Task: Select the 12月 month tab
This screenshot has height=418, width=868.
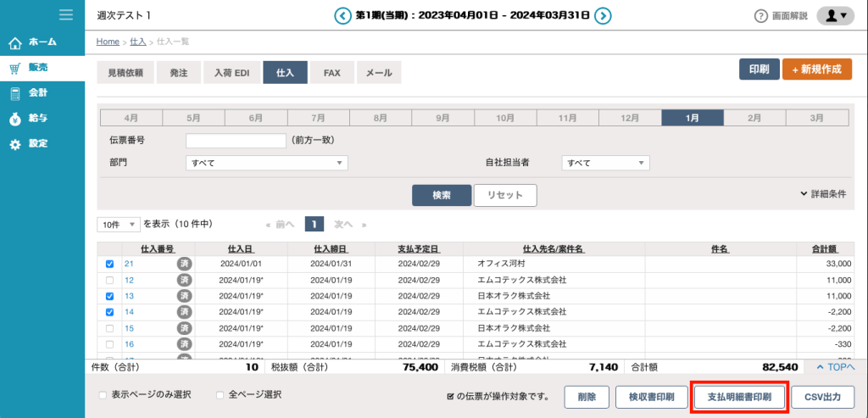Action: pyautogui.click(x=630, y=118)
